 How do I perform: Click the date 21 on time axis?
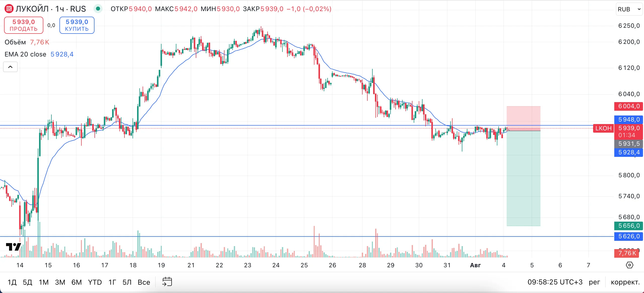tap(191, 265)
